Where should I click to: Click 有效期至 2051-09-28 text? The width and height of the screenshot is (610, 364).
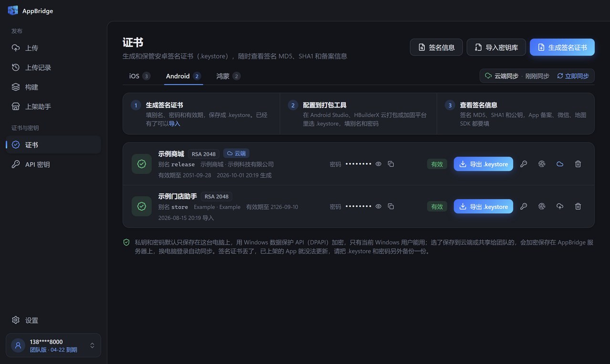click(185, 175)
